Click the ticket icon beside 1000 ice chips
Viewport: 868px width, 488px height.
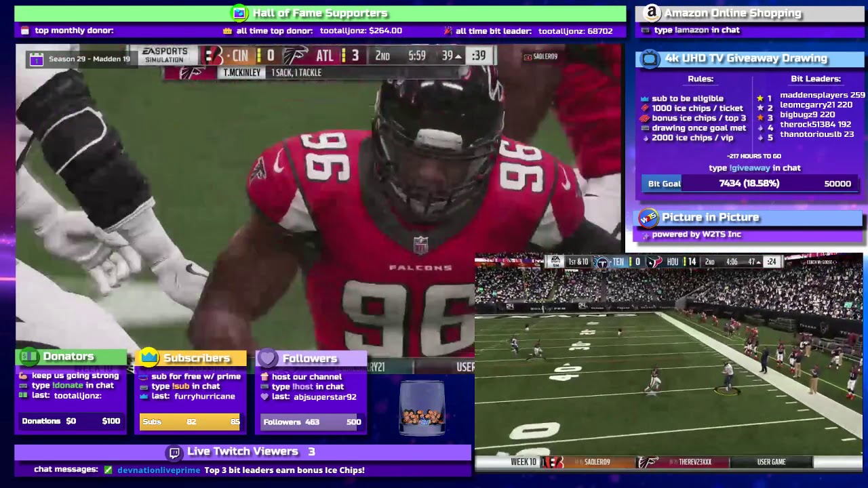click(x=645, y=108)
